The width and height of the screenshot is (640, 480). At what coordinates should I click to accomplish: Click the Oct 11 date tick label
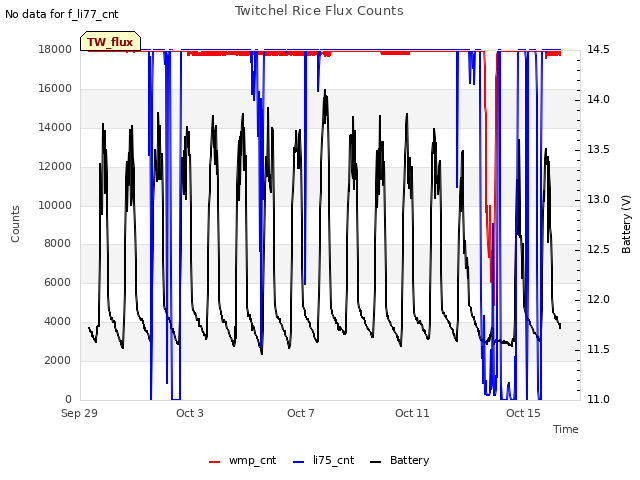(412, 413)
